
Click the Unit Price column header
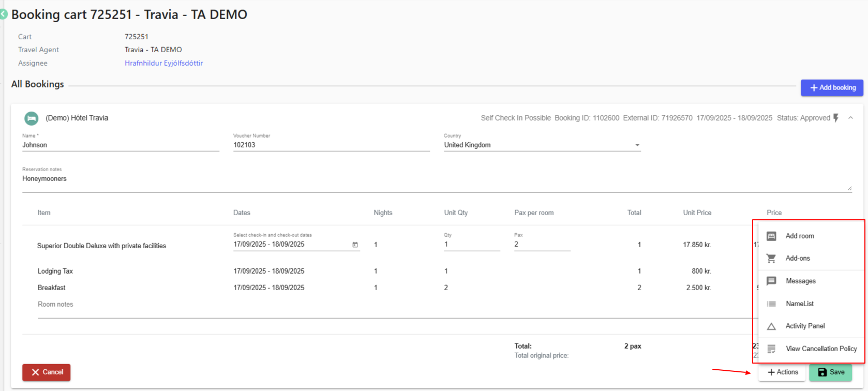(697, 213)
